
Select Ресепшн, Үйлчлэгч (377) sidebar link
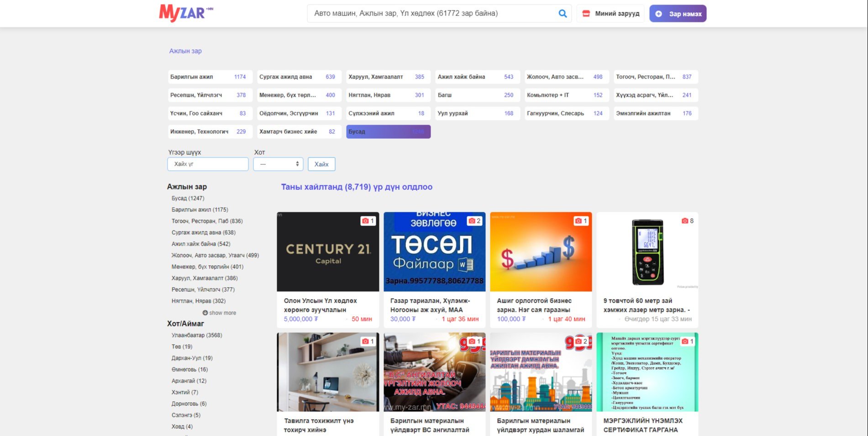click(203, 289)
